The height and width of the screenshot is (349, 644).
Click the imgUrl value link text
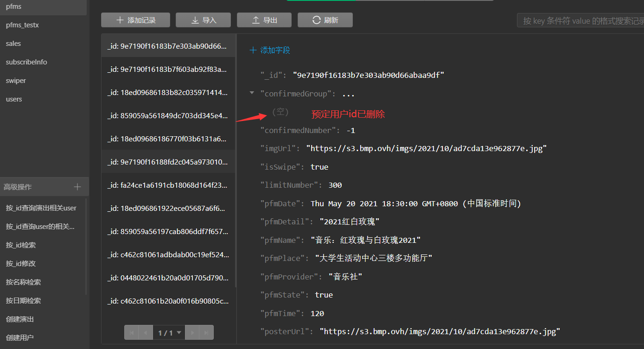pos(427,148)
